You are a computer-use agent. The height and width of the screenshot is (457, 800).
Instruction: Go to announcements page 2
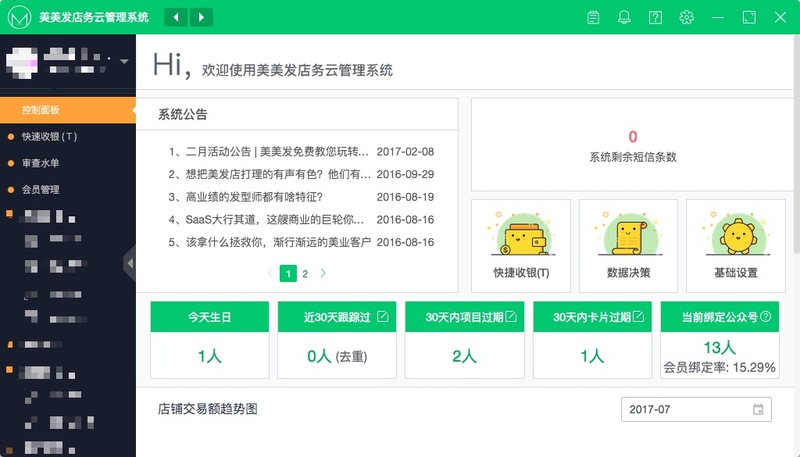point(305,274)
